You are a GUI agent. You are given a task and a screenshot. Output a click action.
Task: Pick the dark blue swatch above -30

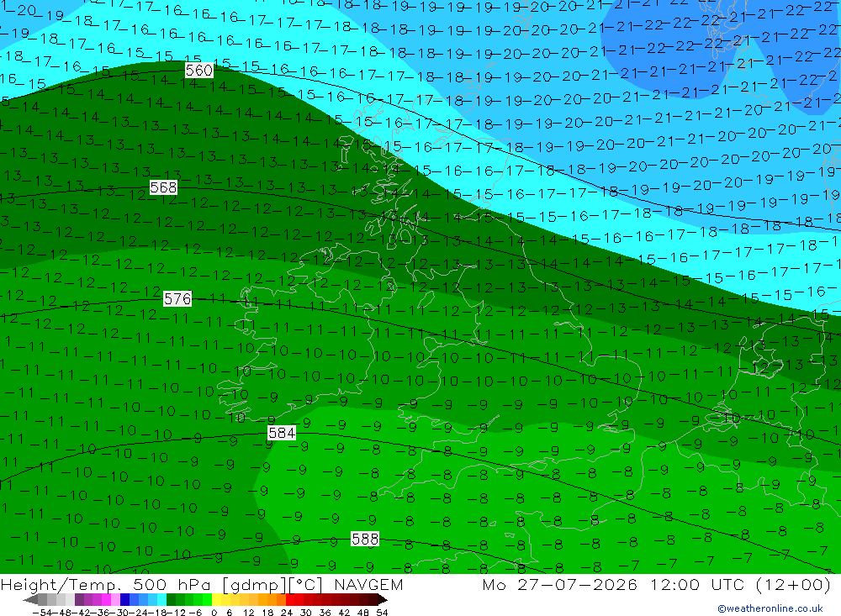(125, 599)
